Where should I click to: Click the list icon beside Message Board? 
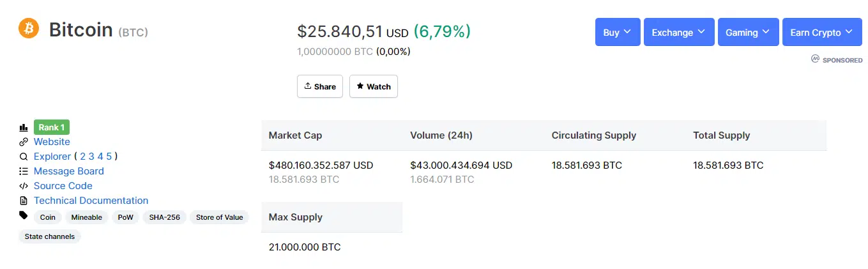pos(24,171)
